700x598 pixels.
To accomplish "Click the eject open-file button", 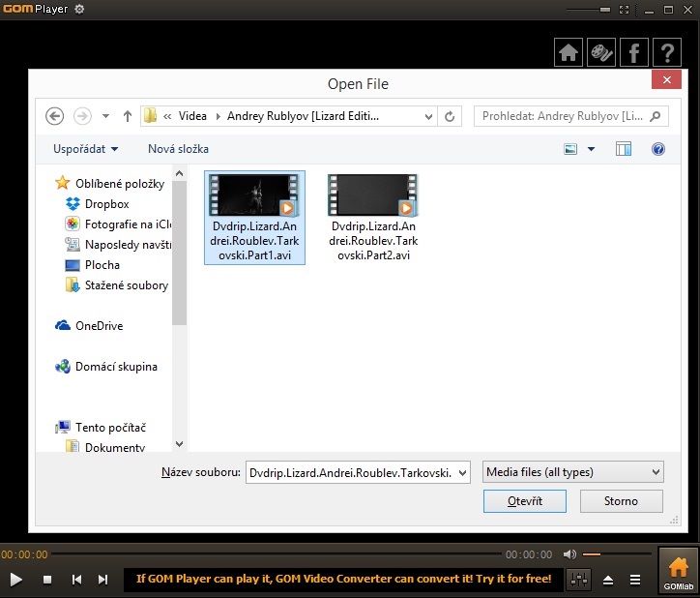I will pos(608,580).
